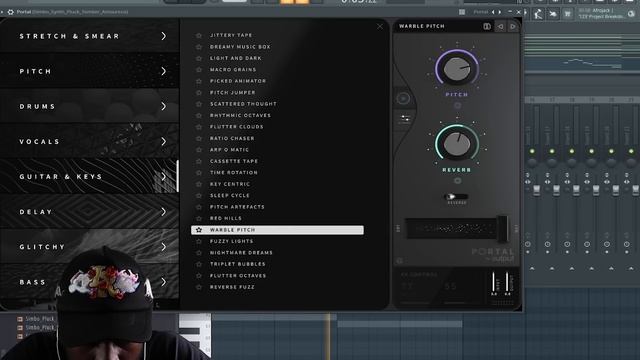Toggle favorite star for Nightmare Dreams

point(199,253)
